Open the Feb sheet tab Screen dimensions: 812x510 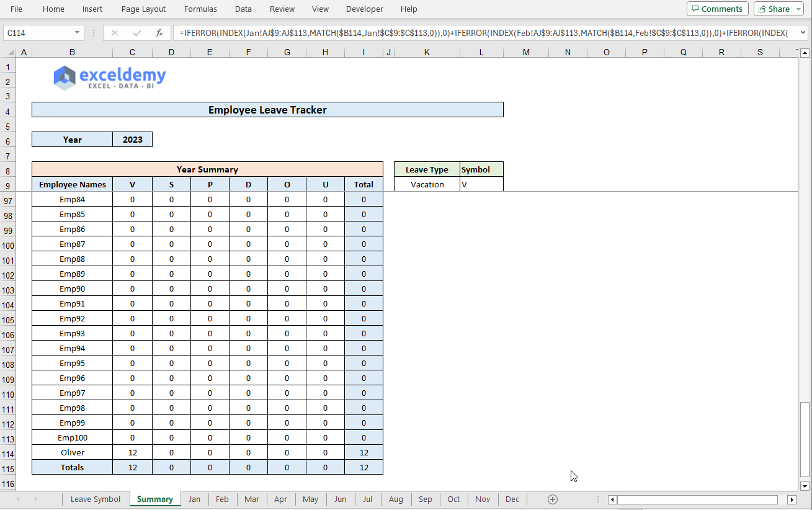[x=222, y=499]
